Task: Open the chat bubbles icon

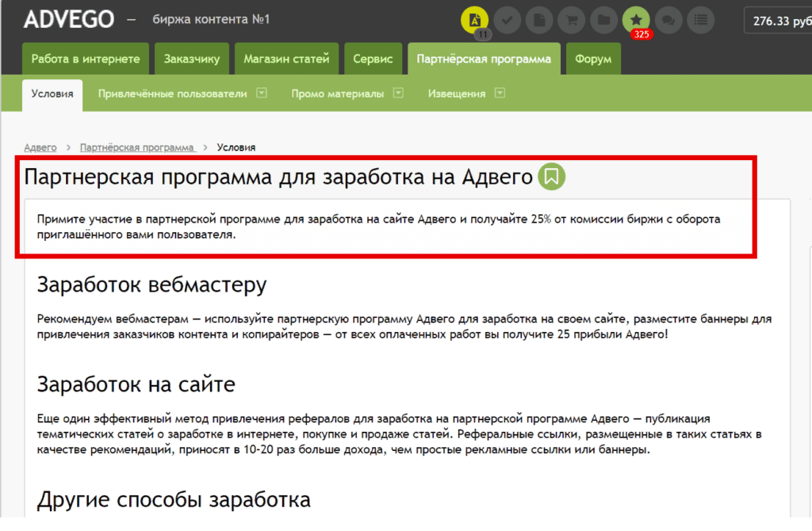Action: click(x=668, y=20)
